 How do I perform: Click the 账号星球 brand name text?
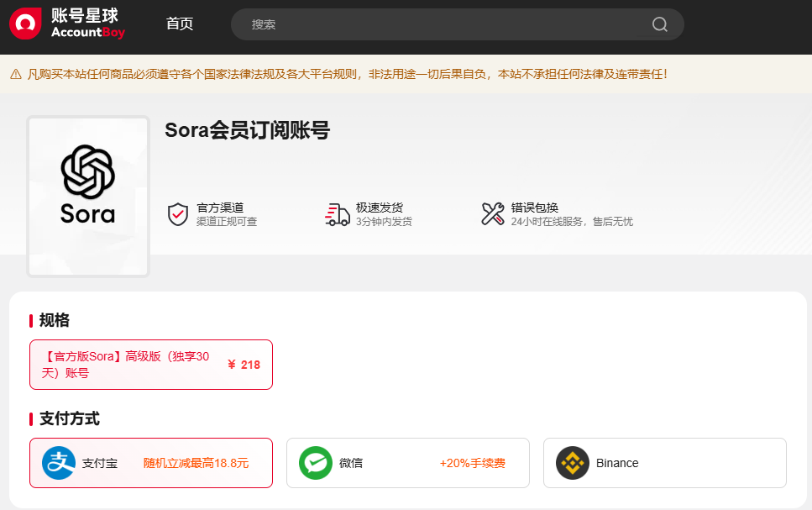(x=85, y=16)
